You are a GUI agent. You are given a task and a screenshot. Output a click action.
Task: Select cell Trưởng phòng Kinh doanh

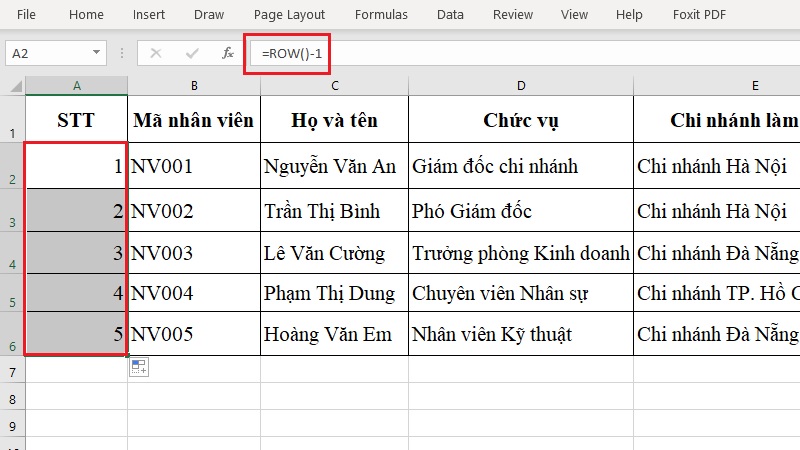tap(521, 253)
